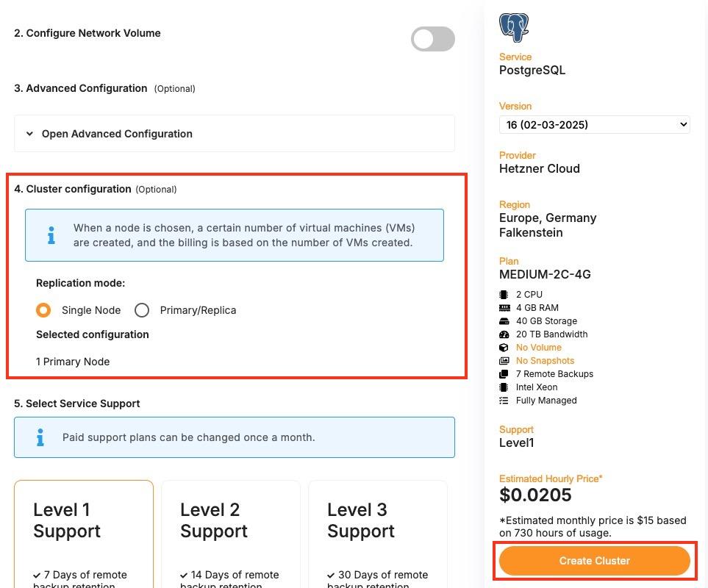This screenshot has height=588, width=708.
Task: Click the remote backups icon
Action: (x=504, y=374)
